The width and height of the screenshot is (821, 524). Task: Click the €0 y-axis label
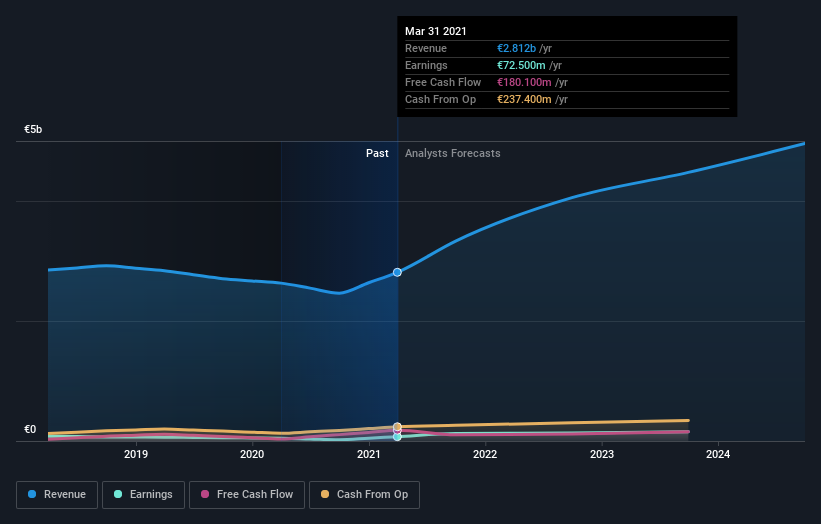(30, 429)
